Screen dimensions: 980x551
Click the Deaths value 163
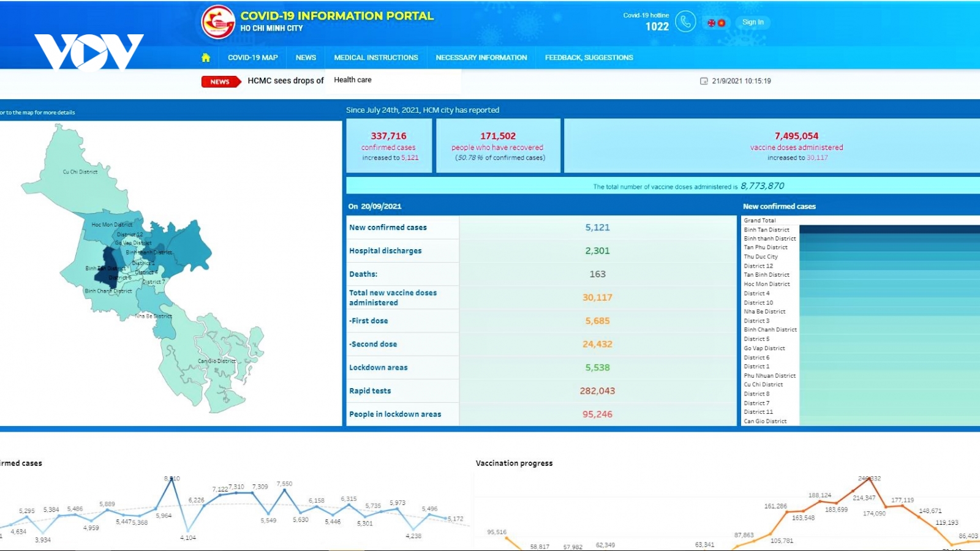(597, 274)
